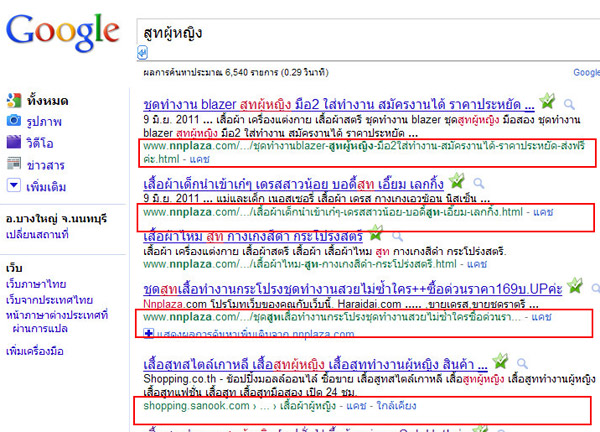Viewport: 600px width, 432px height.
Task: Open result เสื้อผ้าเด็กนำเข้าเก๋ๆ เดรสสาวน้อย
Action: [293, 184]
